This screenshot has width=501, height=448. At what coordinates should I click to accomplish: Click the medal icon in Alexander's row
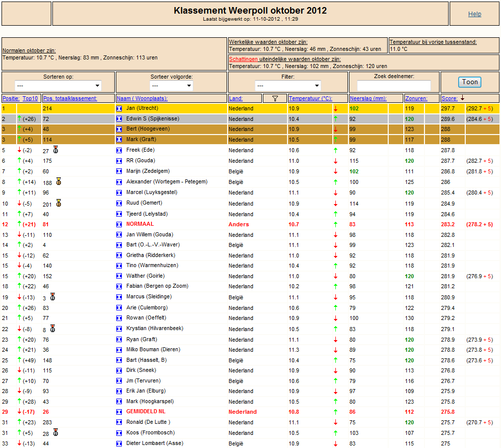(58, 181)
